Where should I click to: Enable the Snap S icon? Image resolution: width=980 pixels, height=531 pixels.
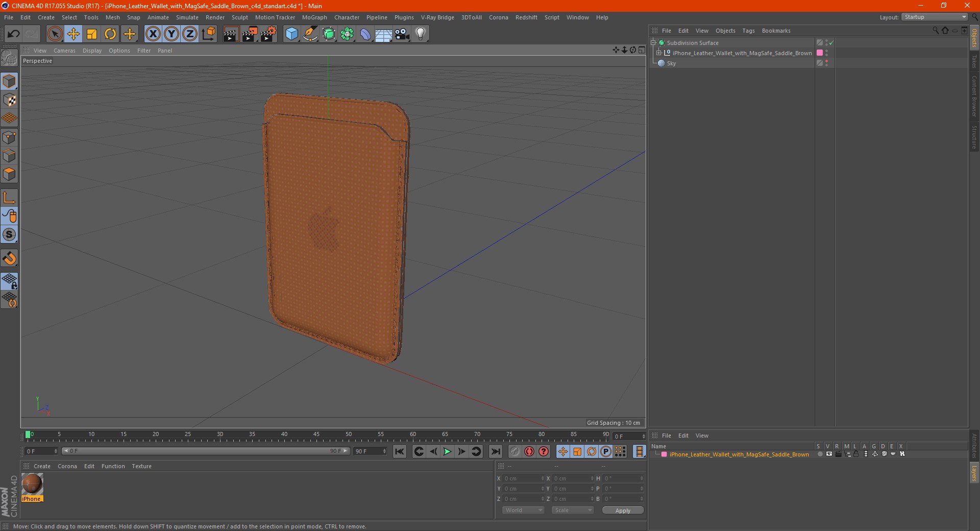pos(10,235)
